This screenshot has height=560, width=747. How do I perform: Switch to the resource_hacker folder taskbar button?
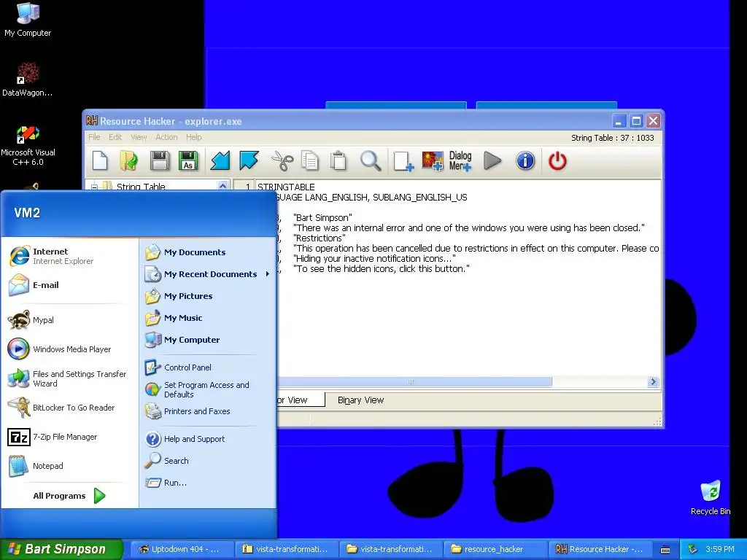click(495, 549)
